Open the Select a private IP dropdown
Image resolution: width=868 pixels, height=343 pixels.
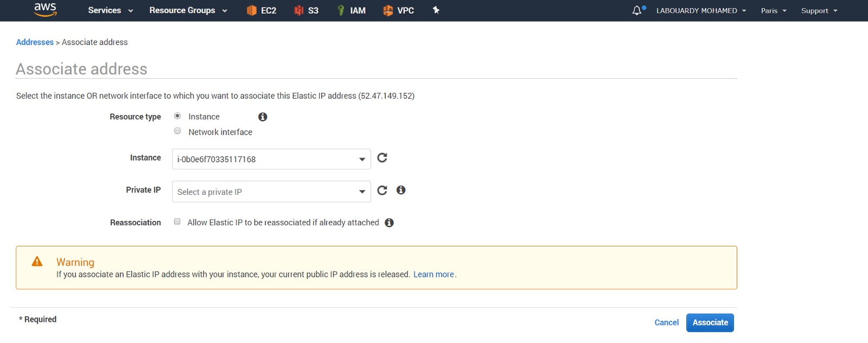[271, 192]
